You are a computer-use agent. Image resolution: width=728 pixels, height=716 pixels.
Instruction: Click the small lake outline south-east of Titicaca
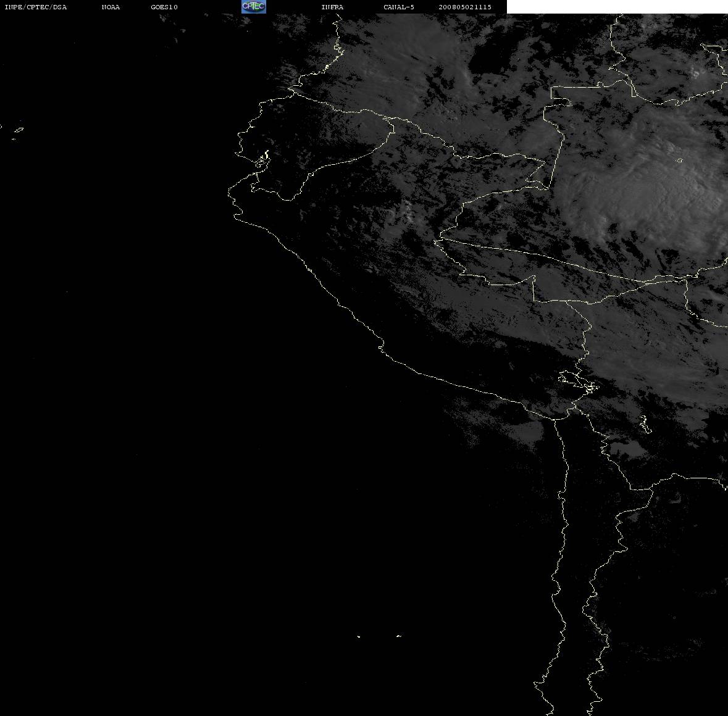645,424
